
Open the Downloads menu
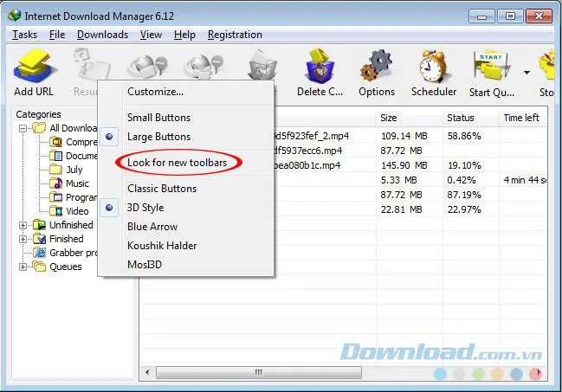pyautogui.click(x=102, y=35)
